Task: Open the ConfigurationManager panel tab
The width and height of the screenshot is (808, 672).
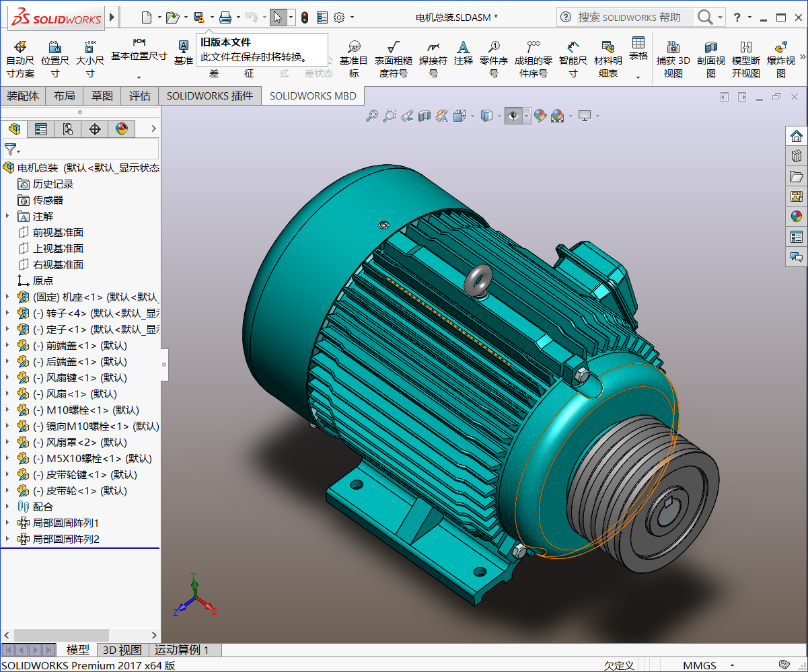Action: (x=67, y=129)
